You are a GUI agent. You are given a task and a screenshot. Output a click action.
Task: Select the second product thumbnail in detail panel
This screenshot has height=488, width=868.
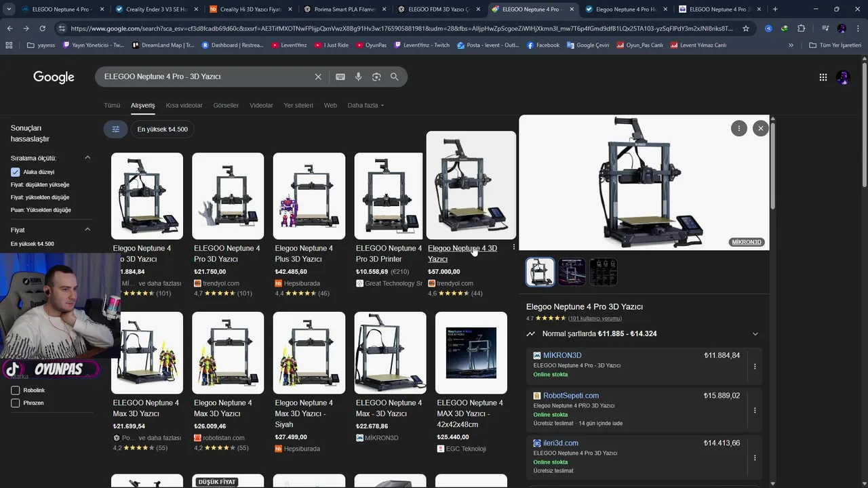[x=572, y=272]
